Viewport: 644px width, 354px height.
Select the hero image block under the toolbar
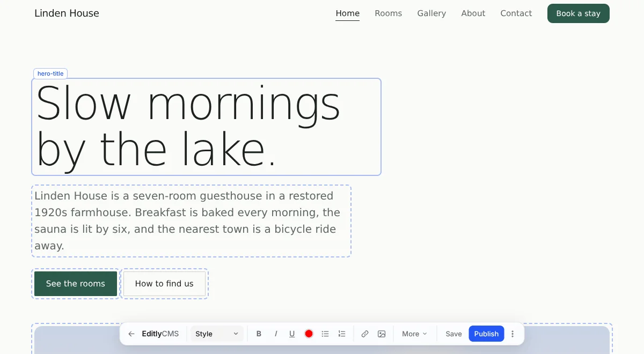[x=322, y=339]
